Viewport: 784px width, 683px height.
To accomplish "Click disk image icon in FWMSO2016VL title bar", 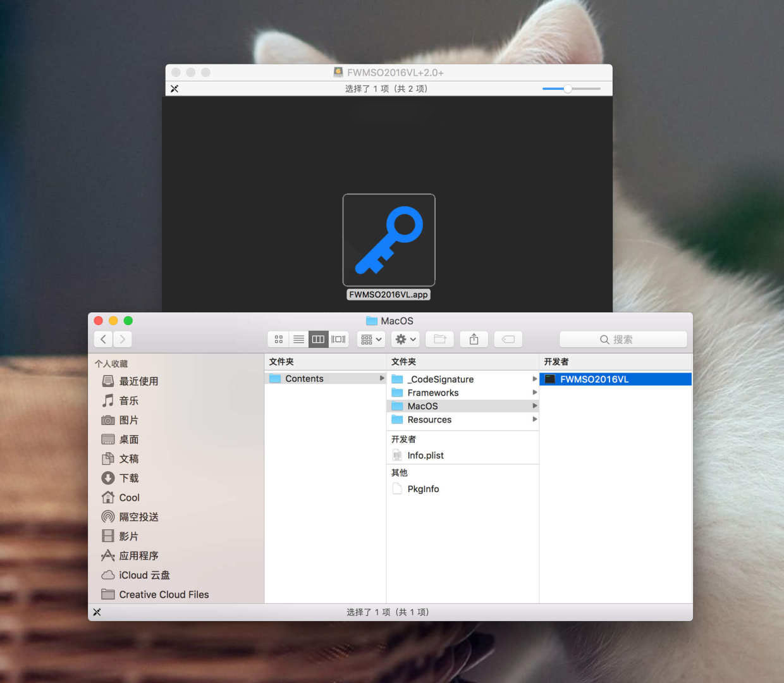I will [x=338, y=73].
